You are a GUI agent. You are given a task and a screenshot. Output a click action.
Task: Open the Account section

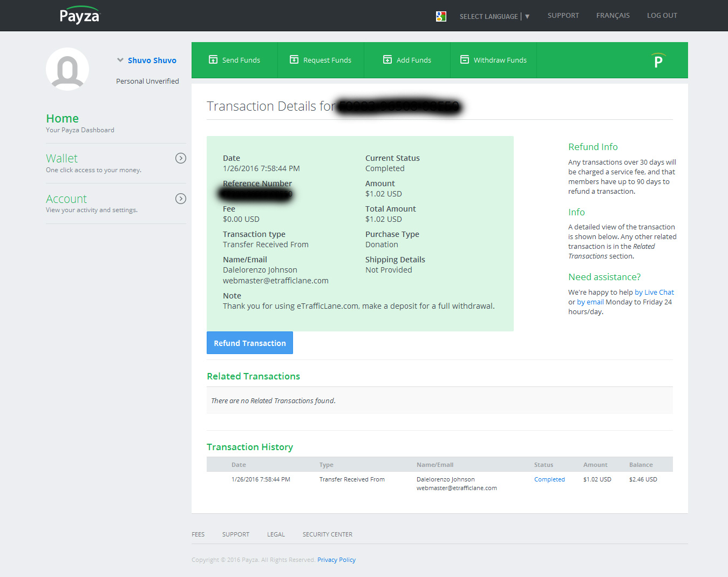[66, 199]
